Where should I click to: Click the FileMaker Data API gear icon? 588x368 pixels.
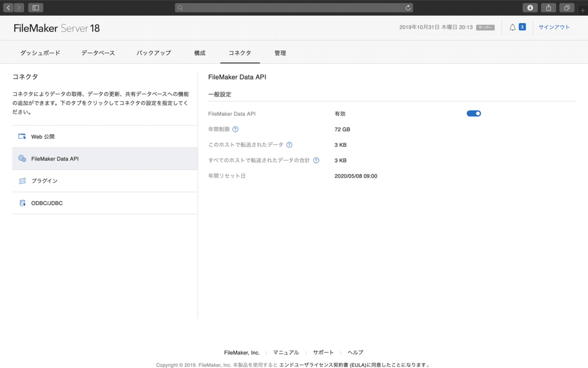(22, 158)
